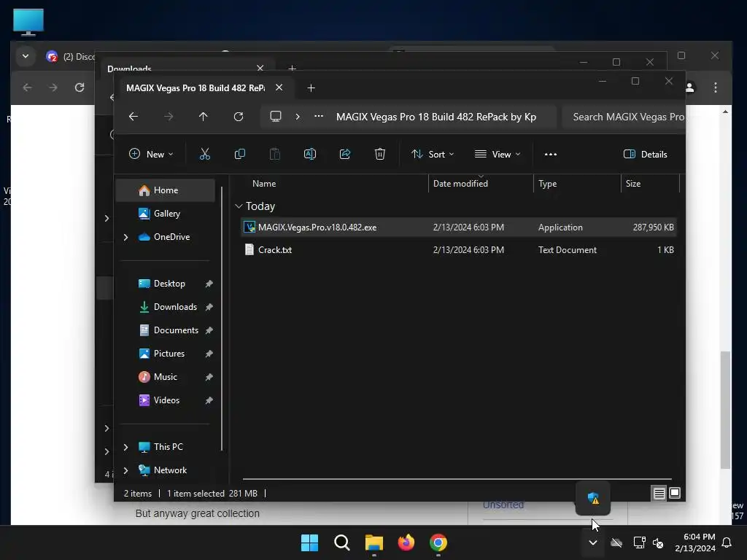
Task: Open pinned Documents folder
Action: click(x=166, y=330)
